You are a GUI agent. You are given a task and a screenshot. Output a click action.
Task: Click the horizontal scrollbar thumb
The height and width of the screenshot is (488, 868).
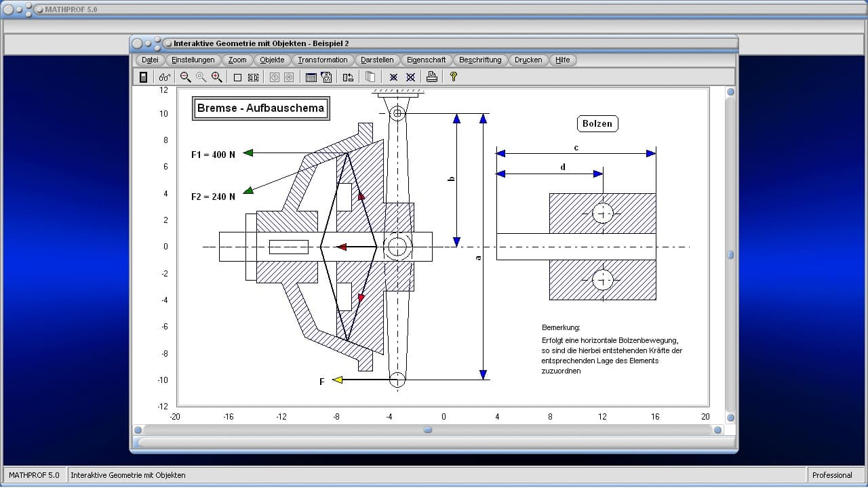point(428,430)
